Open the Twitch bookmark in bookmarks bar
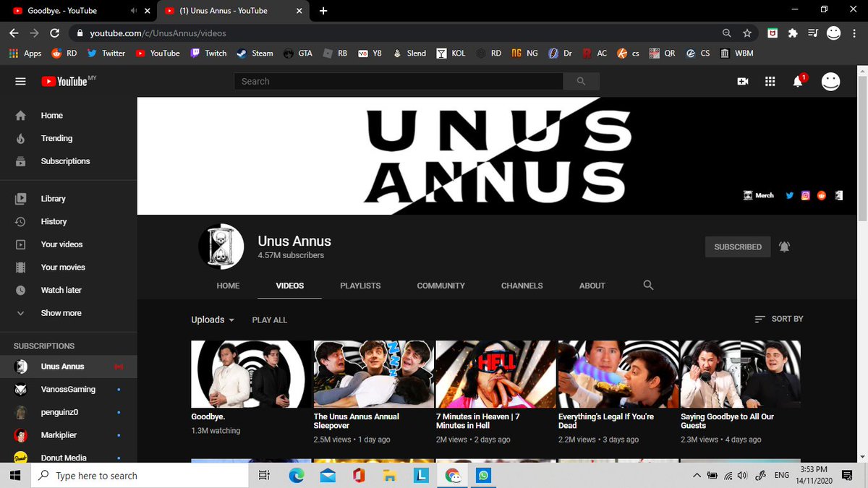 (209, 53)
